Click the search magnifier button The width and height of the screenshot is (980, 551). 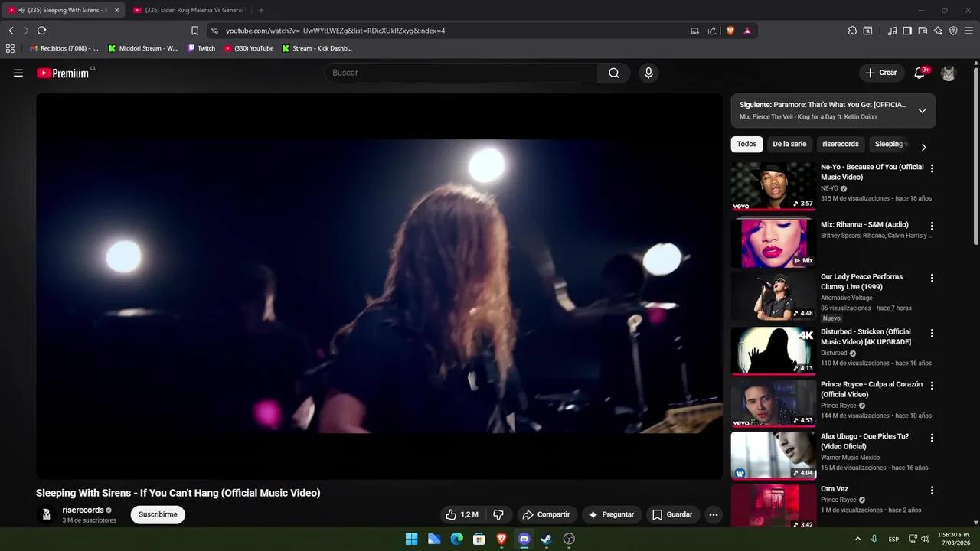pos(614,73)
